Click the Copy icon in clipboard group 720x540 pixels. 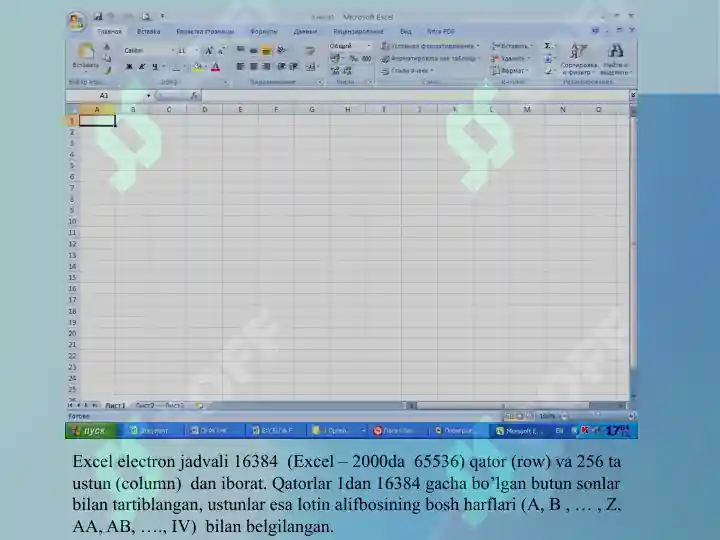click(x=107, y=58)
